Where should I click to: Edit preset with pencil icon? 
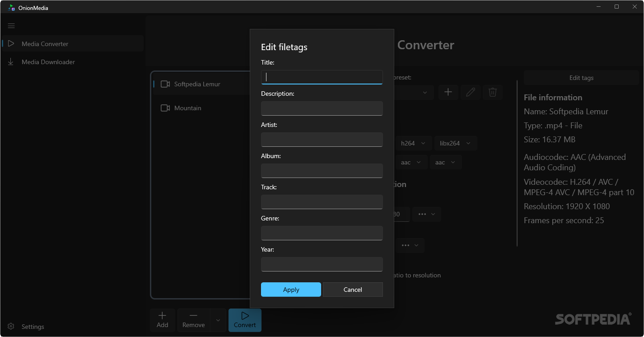[x=471, y=92]
